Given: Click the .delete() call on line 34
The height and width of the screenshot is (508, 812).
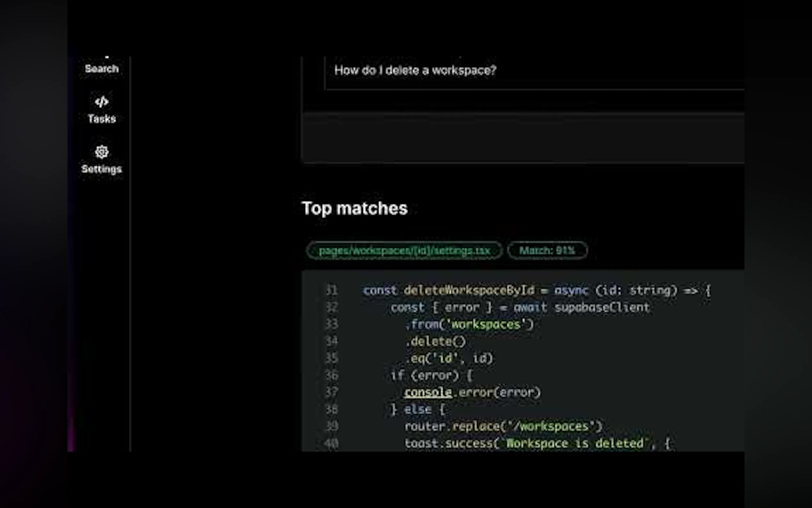Looking at the screenshot, I should tap(435, 342).
